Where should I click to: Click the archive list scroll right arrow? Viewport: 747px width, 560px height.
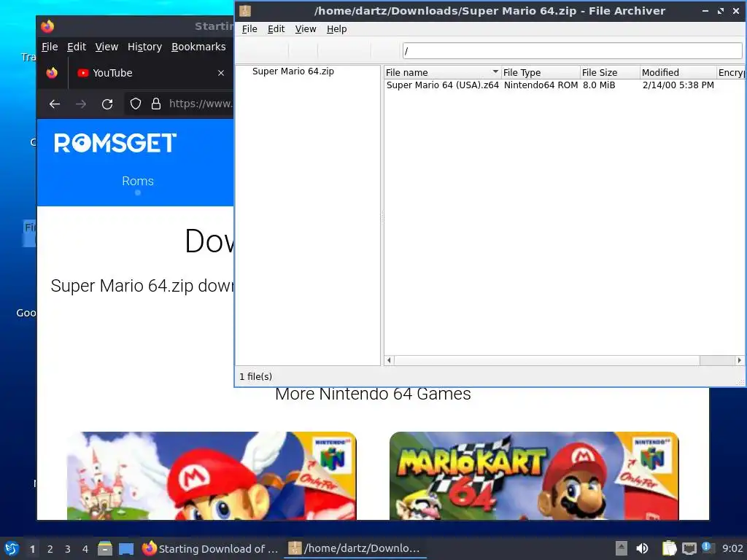pos(739,360)
